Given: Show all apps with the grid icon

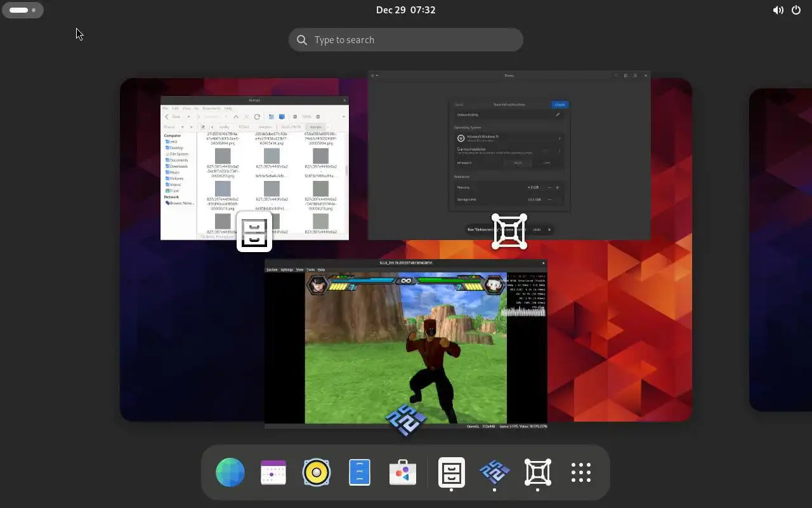Looking at the screenshot, I should [581, 472].
